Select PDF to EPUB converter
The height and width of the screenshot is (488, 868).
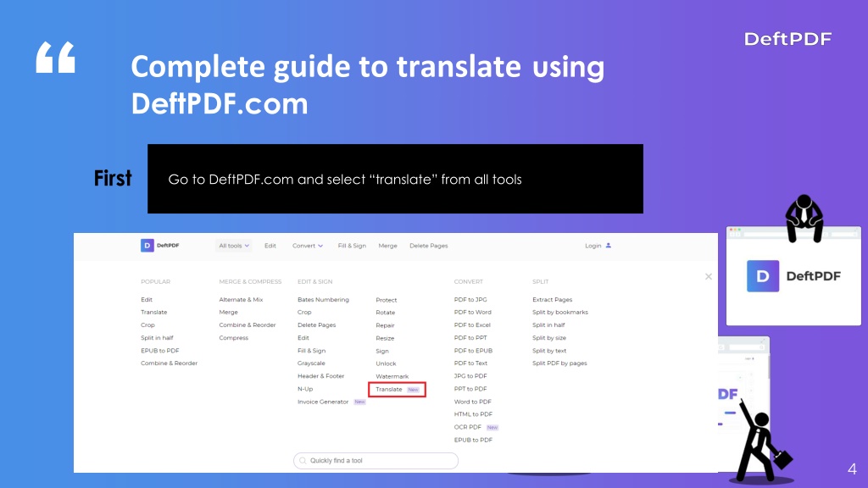473,350
